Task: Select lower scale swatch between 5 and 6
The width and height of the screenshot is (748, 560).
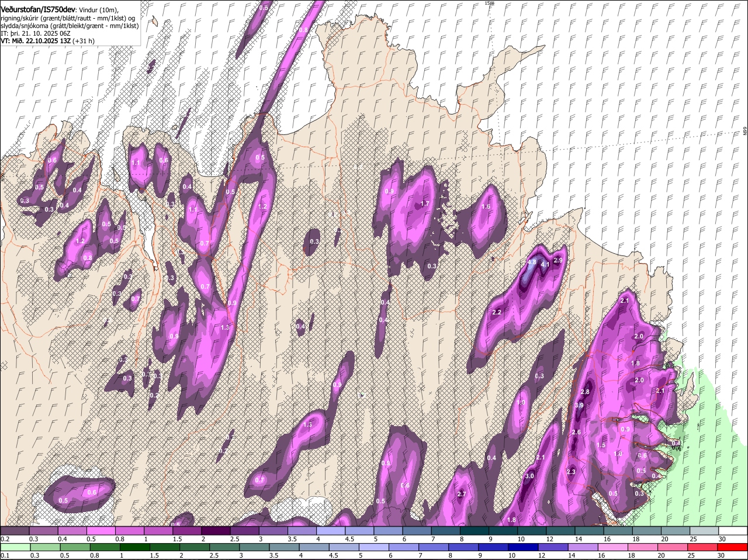Action: coord(373,547)
